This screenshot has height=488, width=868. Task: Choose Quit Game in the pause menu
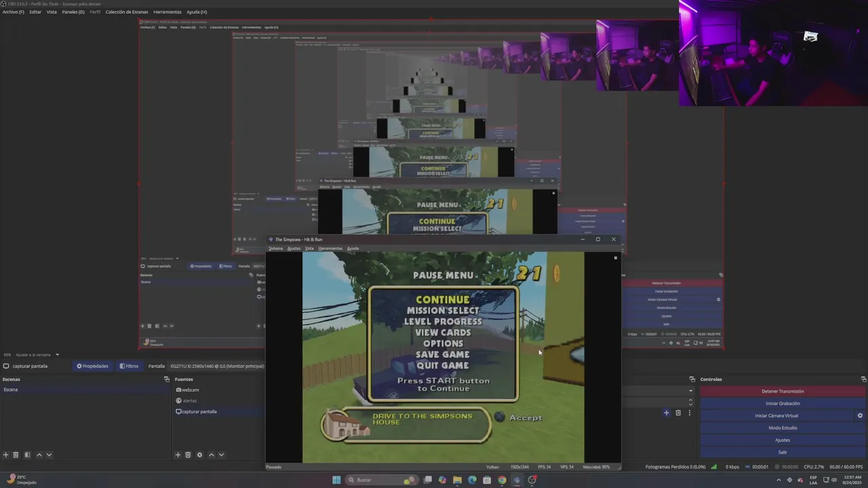[x=443, y=365]
